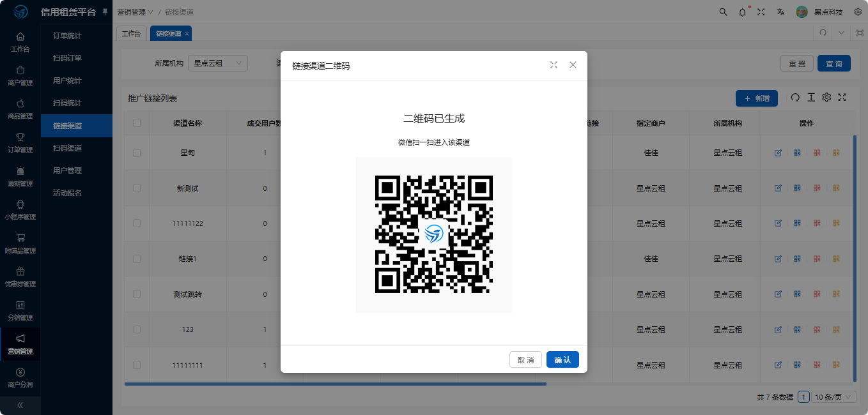Open 优惠券管理 in the left navigation
This screenshot has height=415, width=868.
(20, 277)
